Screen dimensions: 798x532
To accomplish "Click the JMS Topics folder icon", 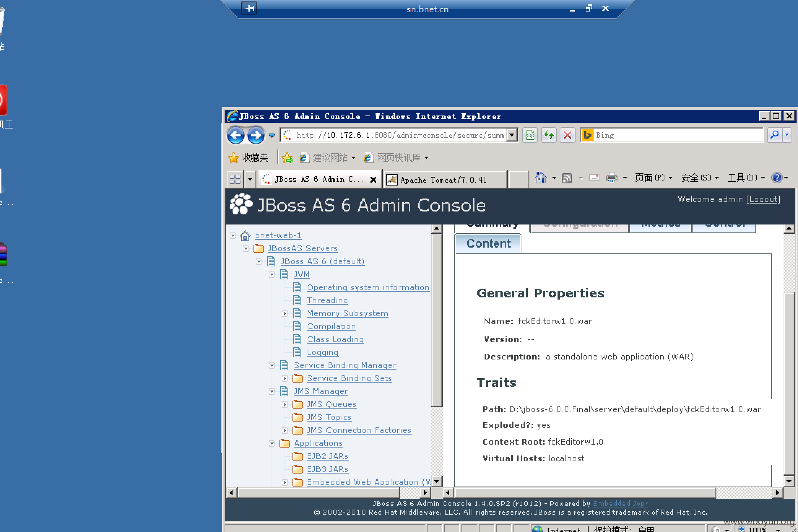I will coord(298,417).
